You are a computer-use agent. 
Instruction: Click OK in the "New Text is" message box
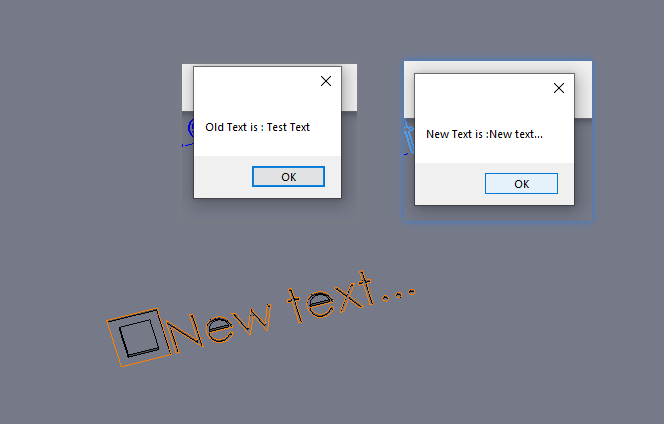(x=521, y=184)
